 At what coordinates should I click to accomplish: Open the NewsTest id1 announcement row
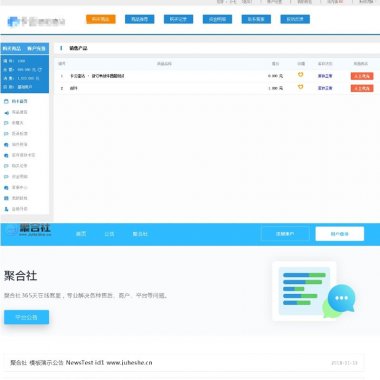(x=184, y=362)
